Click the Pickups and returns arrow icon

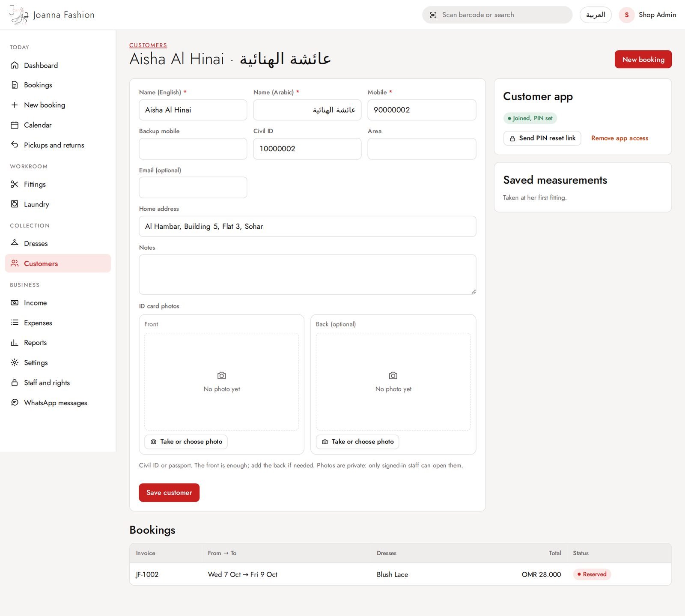[x=15, y=145]
